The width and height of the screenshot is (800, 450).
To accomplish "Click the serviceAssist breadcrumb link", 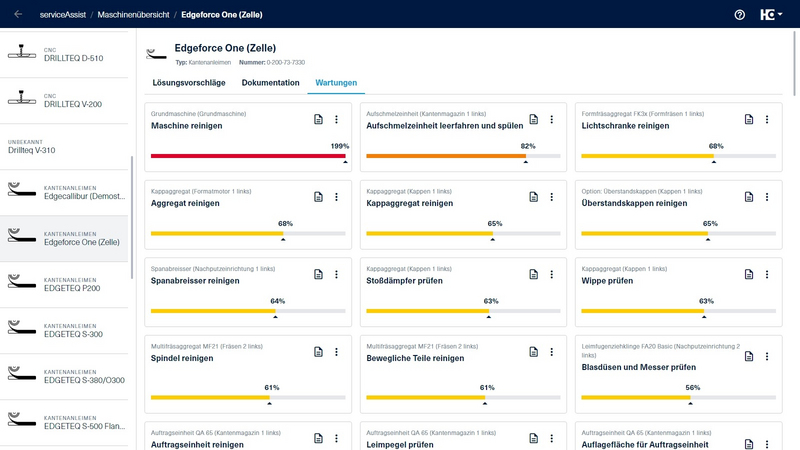I will [62, 15].
